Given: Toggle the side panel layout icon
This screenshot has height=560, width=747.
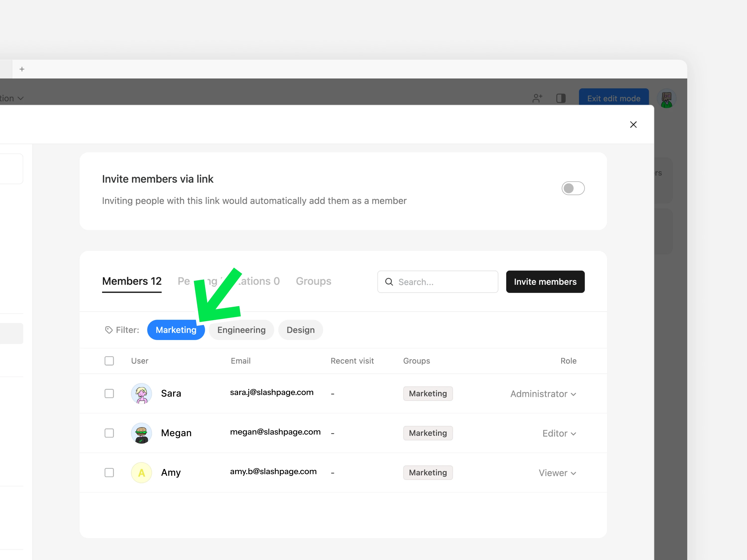Looking at the screenshot, I should (561, 98).
